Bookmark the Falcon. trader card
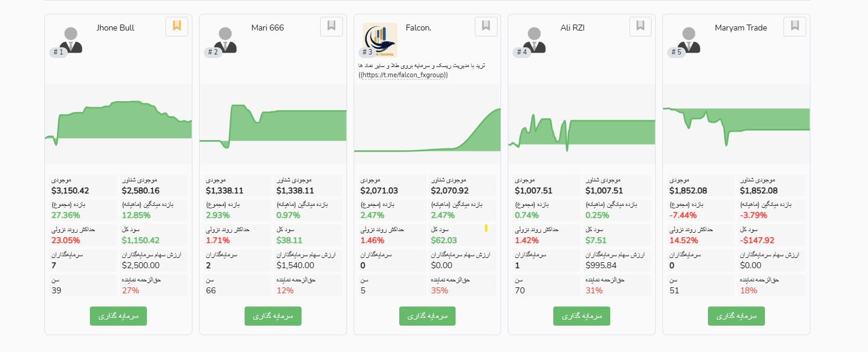This screenshot has height=352, width=868. point(486,26)
